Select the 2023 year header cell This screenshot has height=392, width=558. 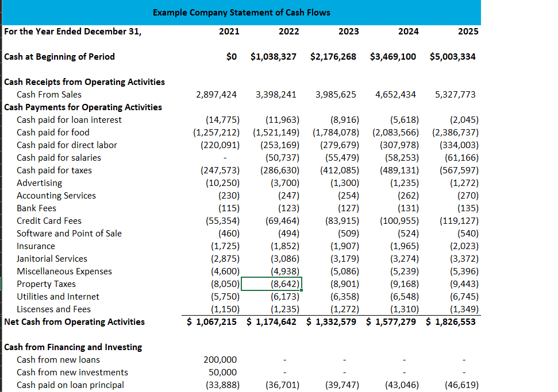click(349, 31)
